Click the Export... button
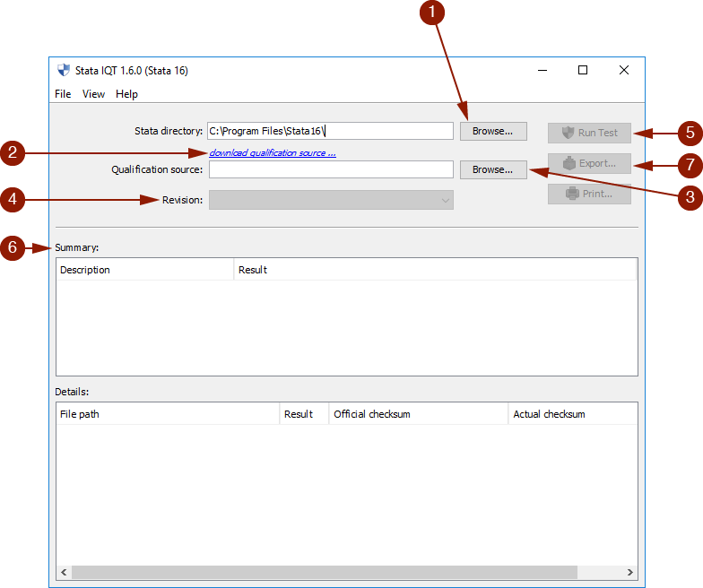 589,163
